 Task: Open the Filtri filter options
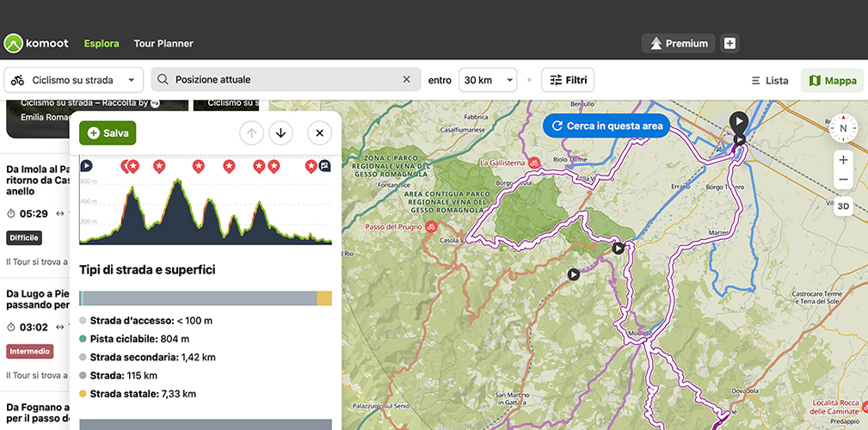[x=569, y=80]
